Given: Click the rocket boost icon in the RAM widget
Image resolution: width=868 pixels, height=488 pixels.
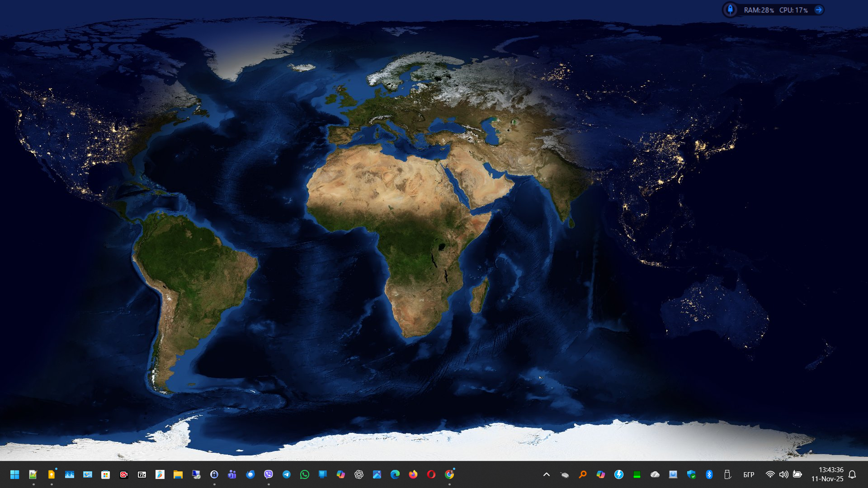Looking at the screenshot, I should coord(730,9).
